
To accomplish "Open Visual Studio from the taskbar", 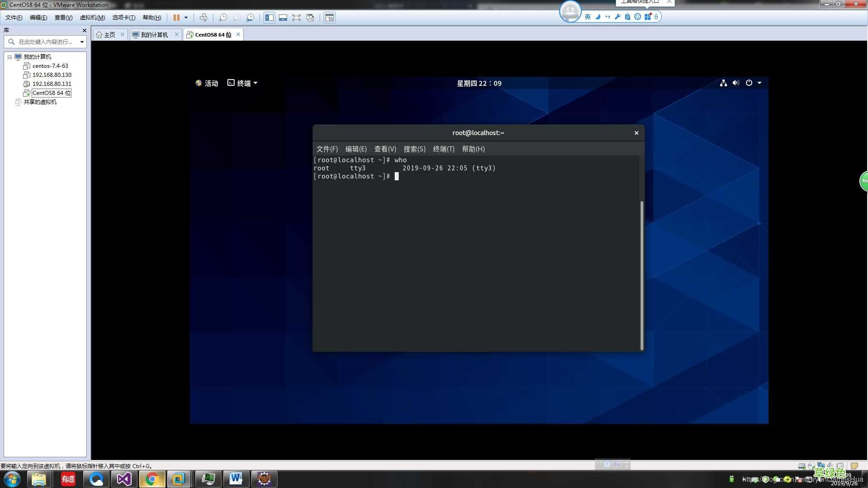I will tap(124, 479).
